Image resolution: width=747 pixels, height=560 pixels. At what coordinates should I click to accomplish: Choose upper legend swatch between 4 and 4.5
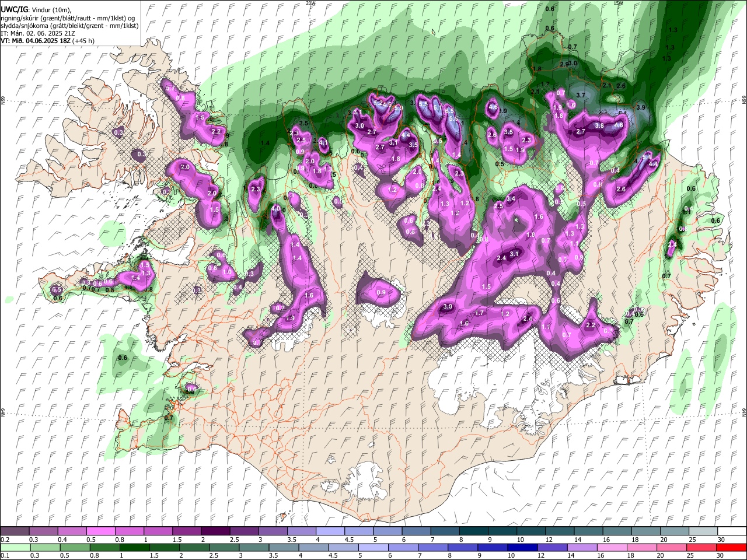[x=330, y=531]
